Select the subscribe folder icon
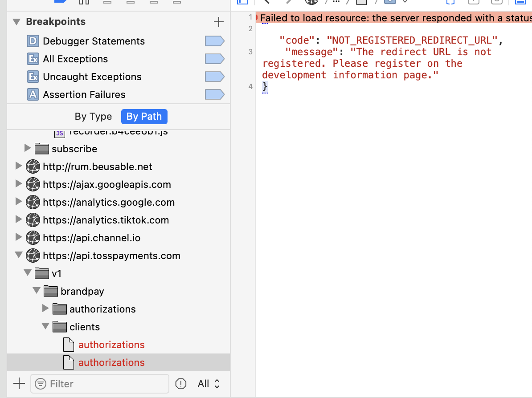532x398 pixels. tap(42, 149)
